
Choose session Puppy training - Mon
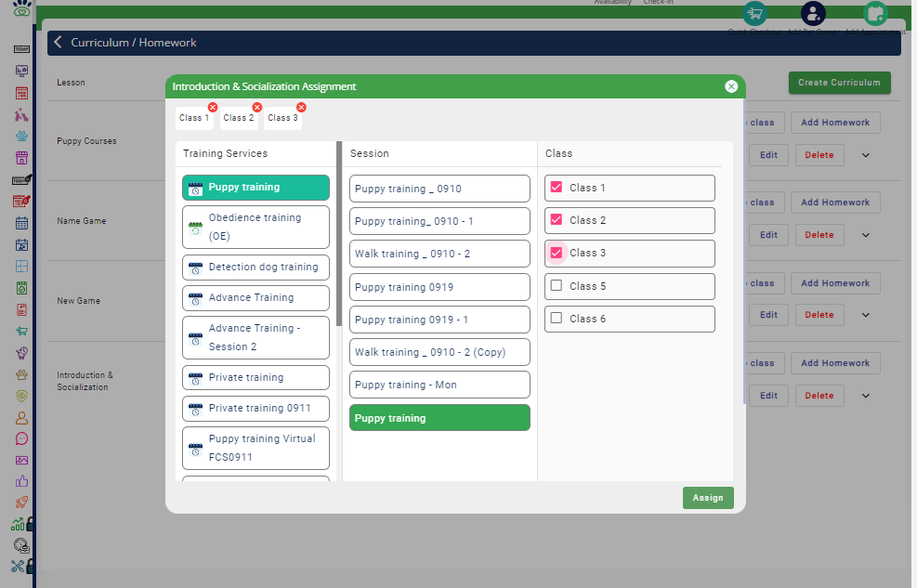point(439,385)
